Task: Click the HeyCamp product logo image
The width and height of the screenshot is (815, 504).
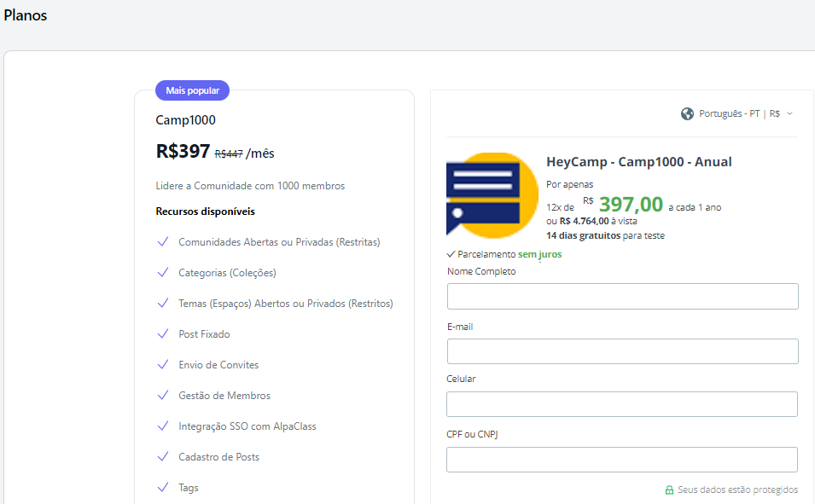Action: (492, 194)
